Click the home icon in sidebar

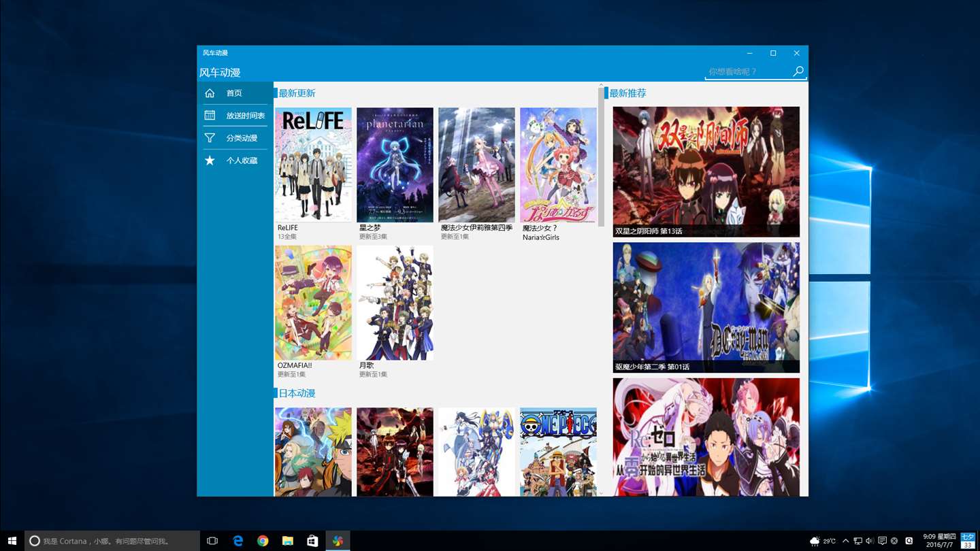point(210,93)
